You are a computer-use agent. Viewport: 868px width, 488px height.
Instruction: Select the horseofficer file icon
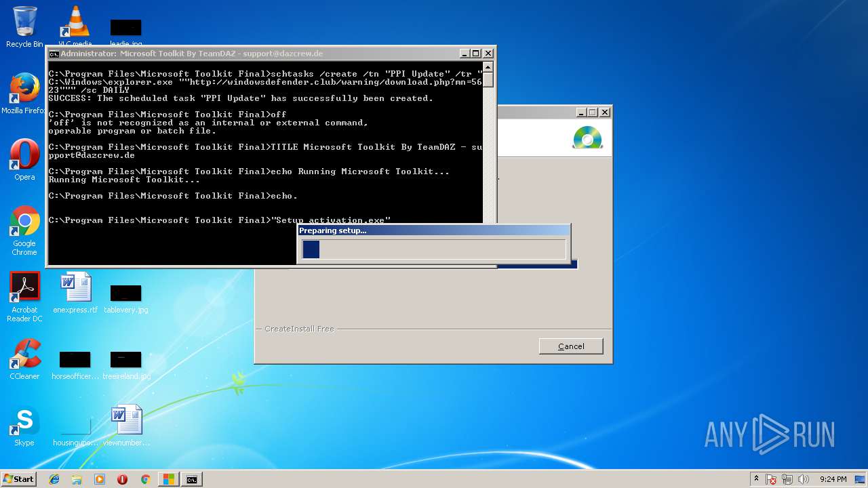pos(75,365)
